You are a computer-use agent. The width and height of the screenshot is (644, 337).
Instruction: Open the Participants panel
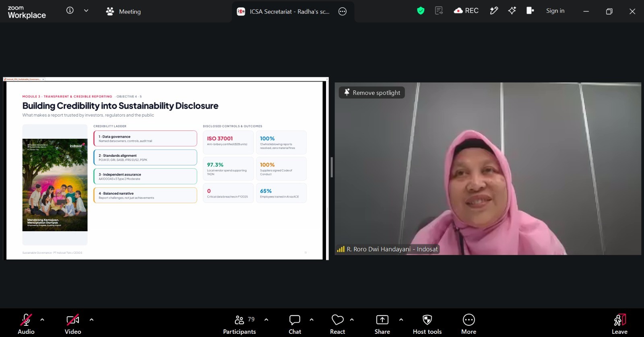point(239,324)
